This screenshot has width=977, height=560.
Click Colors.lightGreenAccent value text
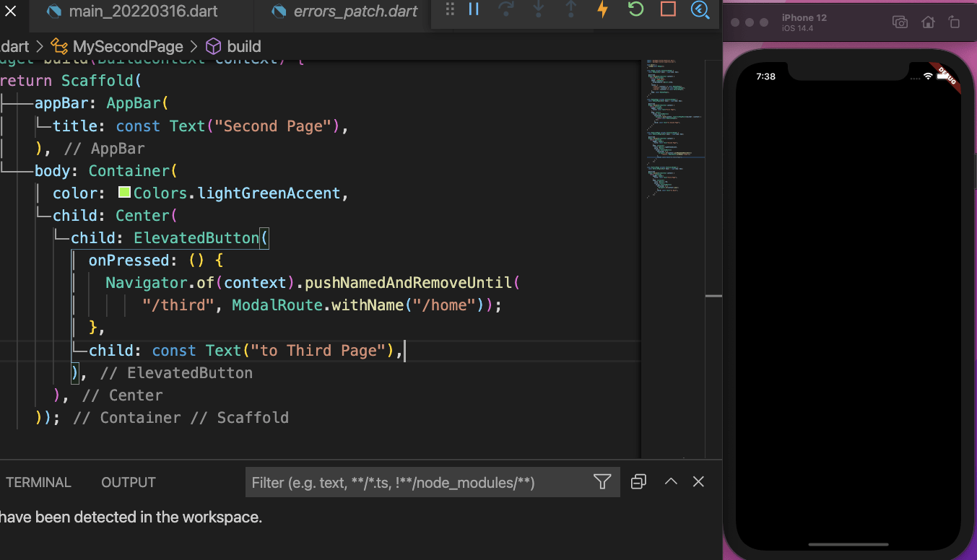click(x=237, y=193)
